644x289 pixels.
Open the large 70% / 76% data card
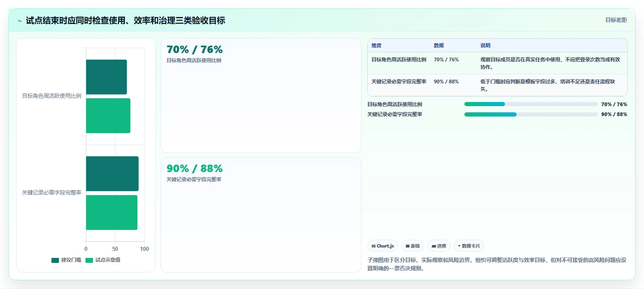261,95
